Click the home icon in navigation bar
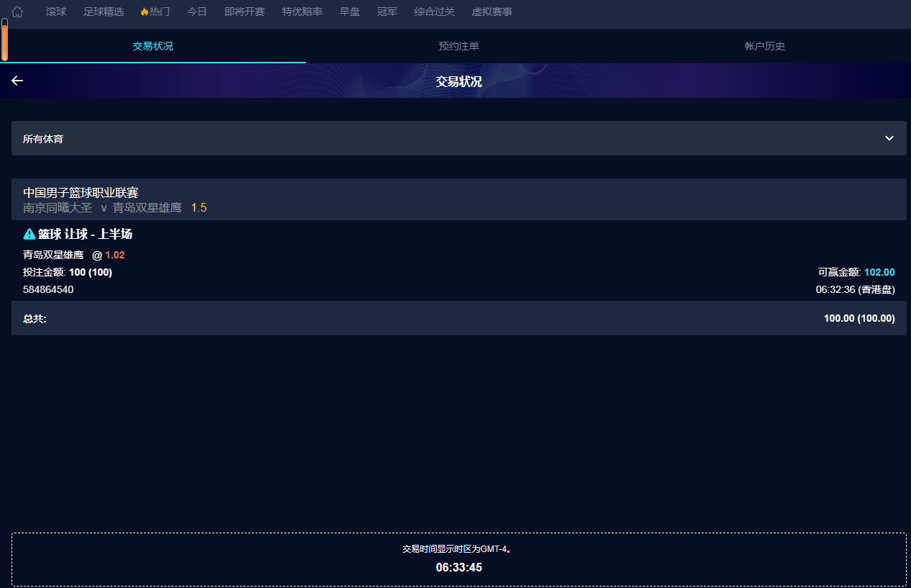This screenshot has width=911, height=588. click(x=17, y=11)
